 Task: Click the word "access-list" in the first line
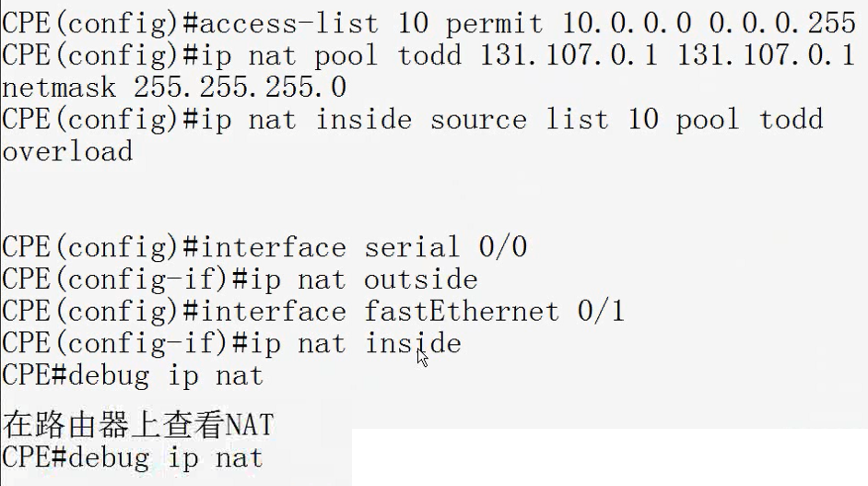289,24
